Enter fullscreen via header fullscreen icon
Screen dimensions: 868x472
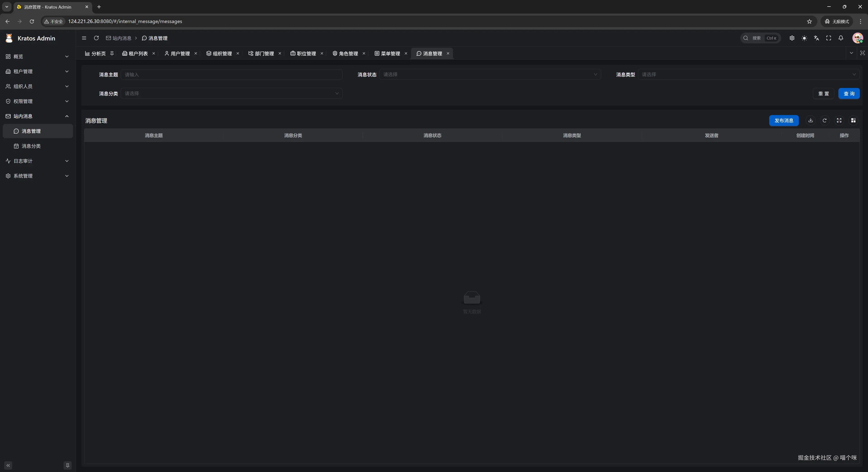[829, 38]
